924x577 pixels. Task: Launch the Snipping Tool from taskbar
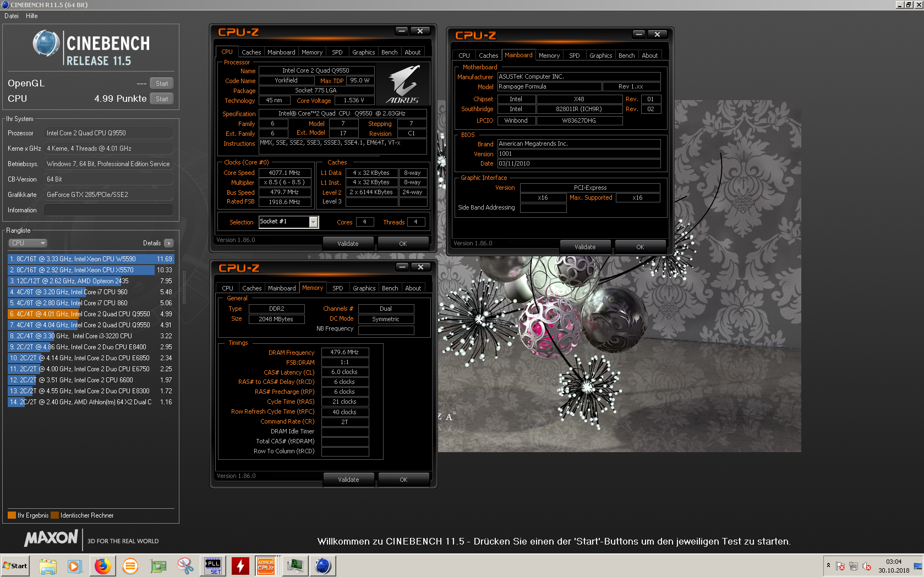point(185,566)
